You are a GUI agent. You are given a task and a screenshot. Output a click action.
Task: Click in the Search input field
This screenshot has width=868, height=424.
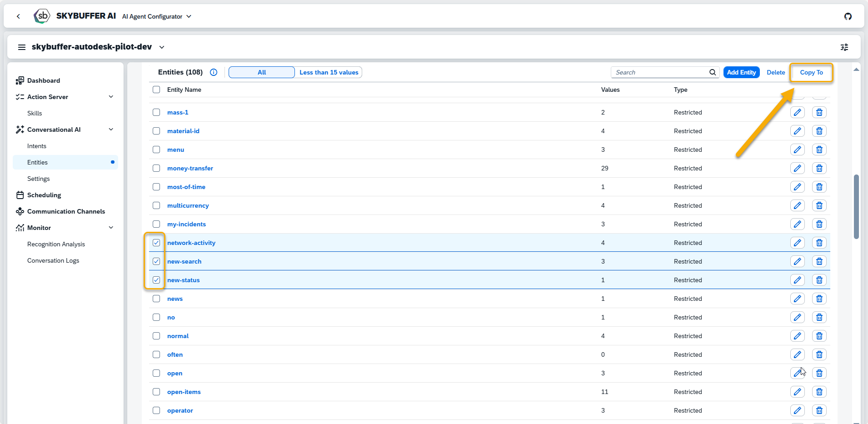coord(660,72)
